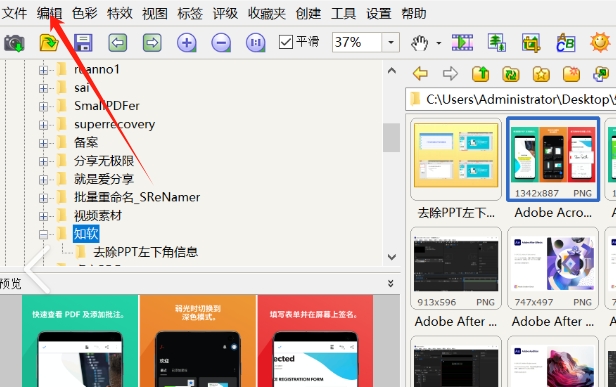The width and height of the screenshot is (616, 387).
Task: Open the hand tool dropdown arrow
Action: 438,43
